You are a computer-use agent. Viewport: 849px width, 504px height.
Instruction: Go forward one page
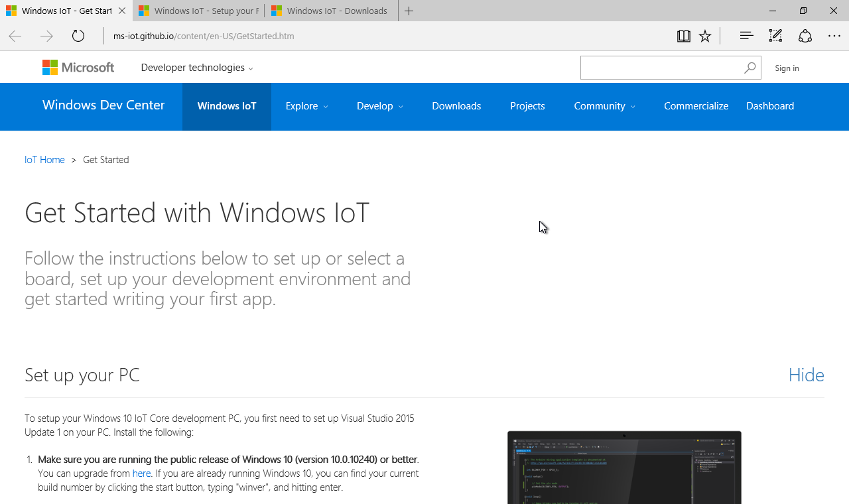click(x=46, y=36)
